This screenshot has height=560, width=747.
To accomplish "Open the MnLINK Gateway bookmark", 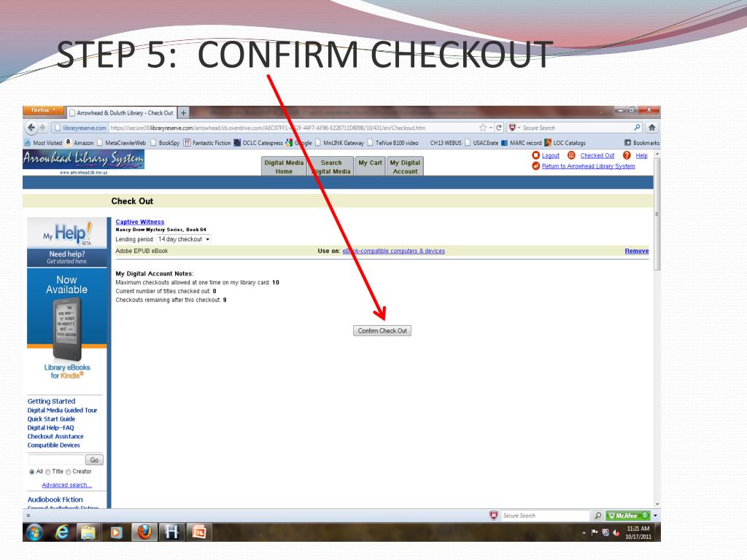I will click(339, 143).
